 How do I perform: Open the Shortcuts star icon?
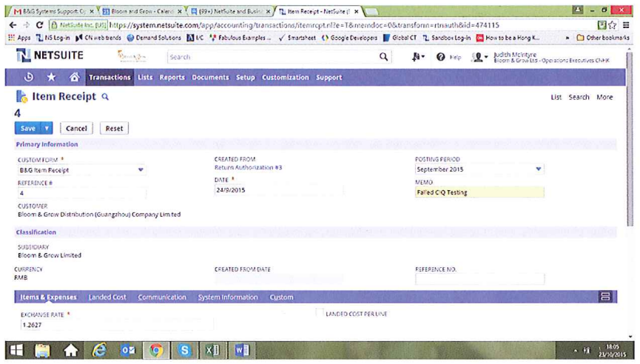(51, 77)
